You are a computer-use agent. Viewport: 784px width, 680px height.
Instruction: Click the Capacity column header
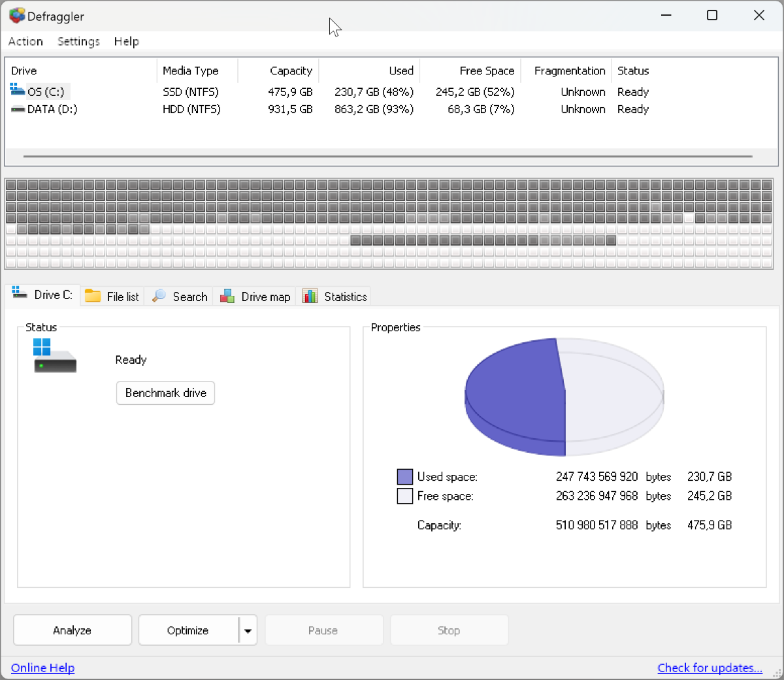pyautogui.click(x=278, y=71)
